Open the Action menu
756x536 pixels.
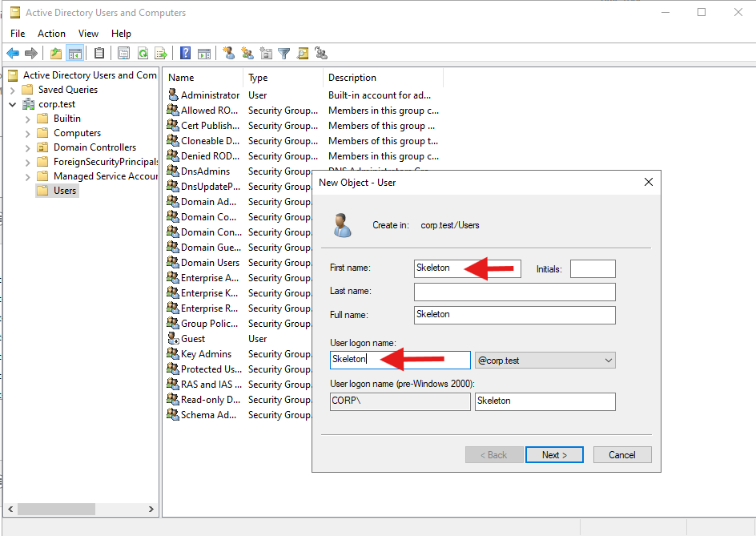[51, 34]
